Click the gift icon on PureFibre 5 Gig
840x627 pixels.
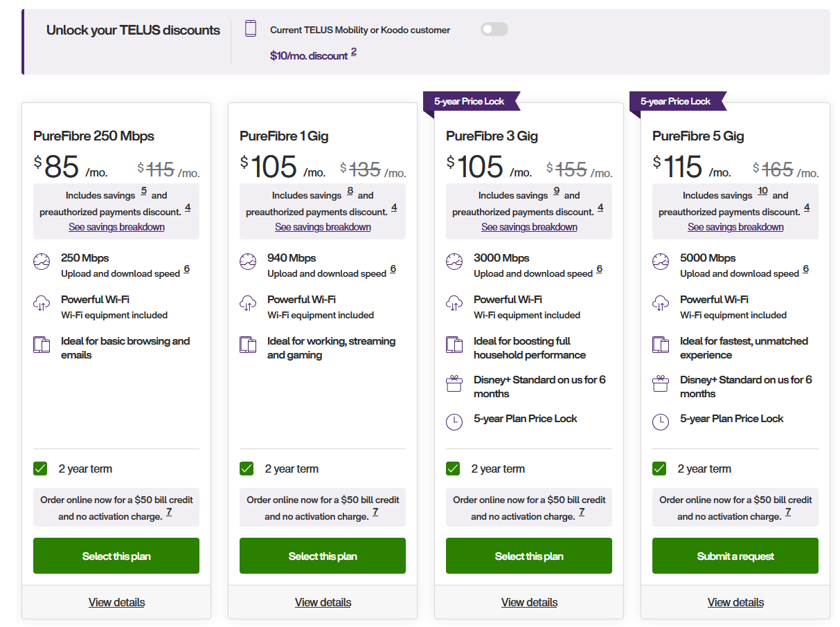[661, 383]
